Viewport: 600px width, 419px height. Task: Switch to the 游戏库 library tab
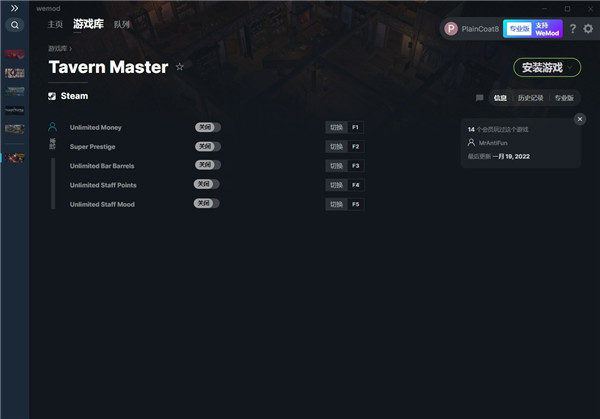[88, 24]
